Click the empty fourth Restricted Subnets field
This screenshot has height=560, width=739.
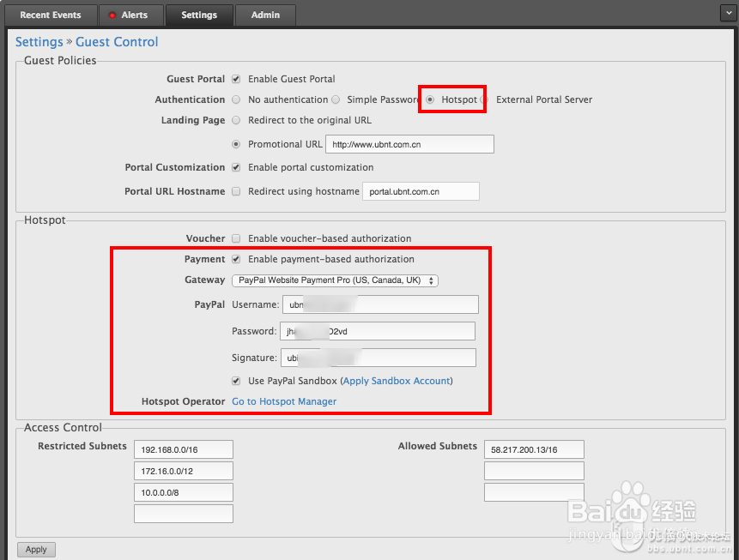pos(184,514)
